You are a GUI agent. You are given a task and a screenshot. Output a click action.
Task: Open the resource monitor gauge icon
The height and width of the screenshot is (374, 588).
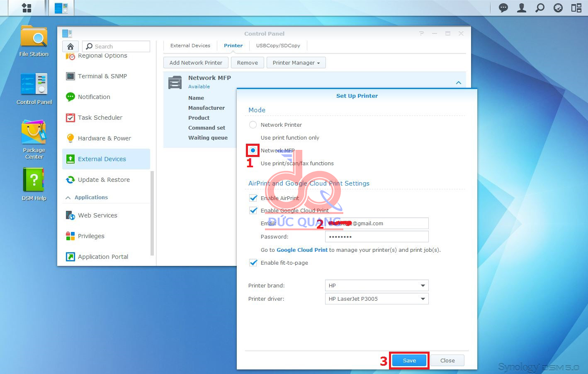click(558, 8)
